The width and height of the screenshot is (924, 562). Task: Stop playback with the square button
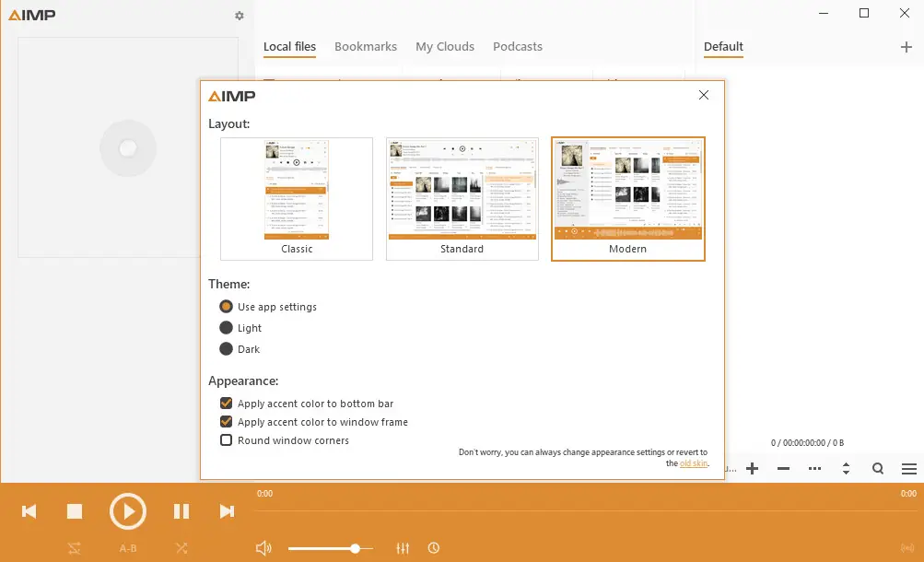[75, 511]
